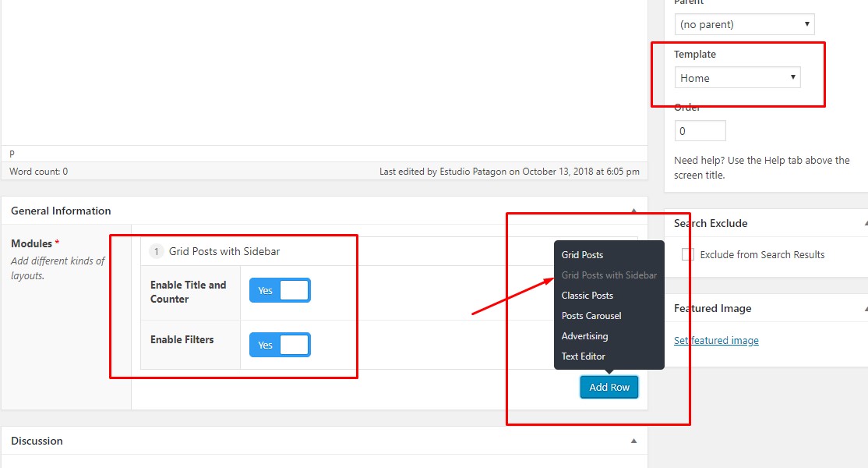
Task: Open the Template dropdown showing Home
Action: (x=737, y=78)
